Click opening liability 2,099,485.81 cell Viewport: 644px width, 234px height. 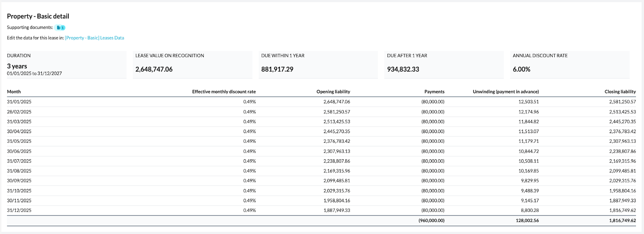[336, 181]
